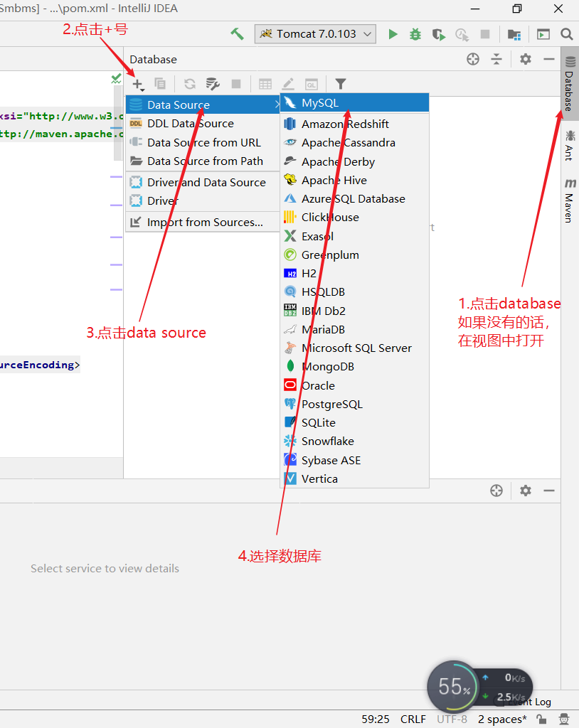Image resolution: width=579 pixels, height=728 pixels.
Task: Open the query console QL icon
Action: click(x=312, y=84)
